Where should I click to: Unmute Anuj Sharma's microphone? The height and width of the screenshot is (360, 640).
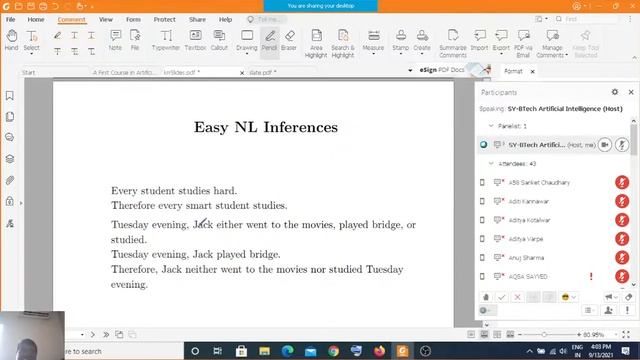(x=622, y=258)
